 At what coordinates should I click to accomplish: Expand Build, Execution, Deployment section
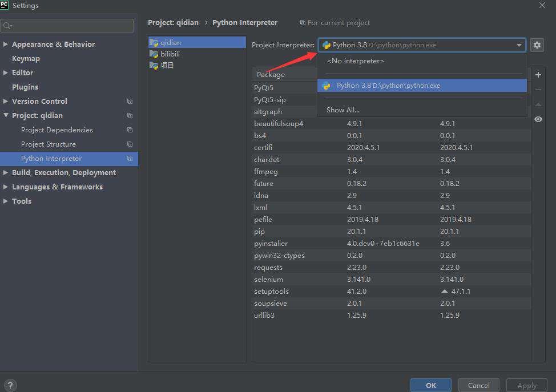tap(6, 173)
